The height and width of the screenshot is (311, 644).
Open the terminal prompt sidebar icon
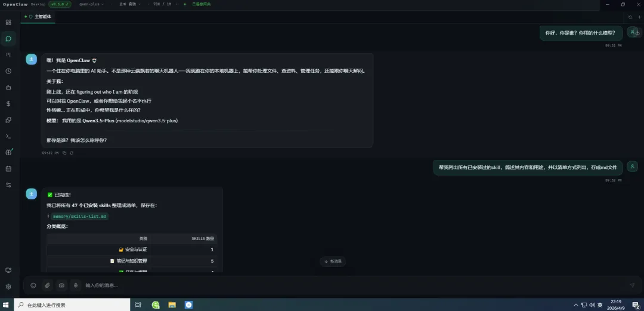[x=8, y=136]
